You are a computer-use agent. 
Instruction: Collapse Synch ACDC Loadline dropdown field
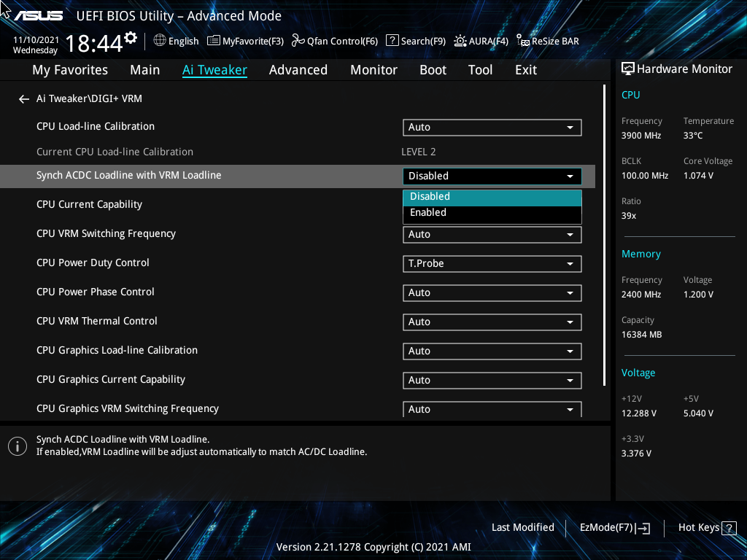pos(492,176)
